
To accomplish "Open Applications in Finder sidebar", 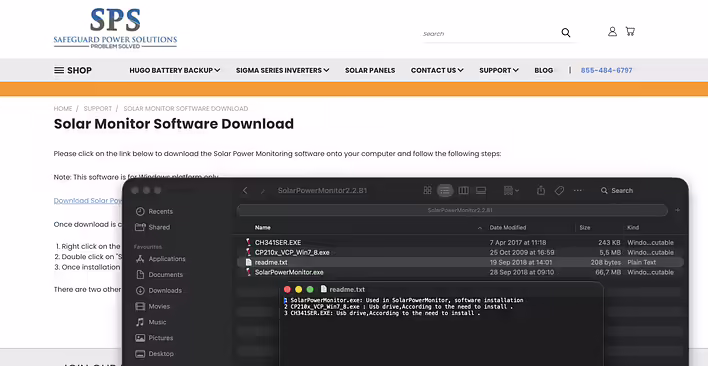I will tap(160, 259).
